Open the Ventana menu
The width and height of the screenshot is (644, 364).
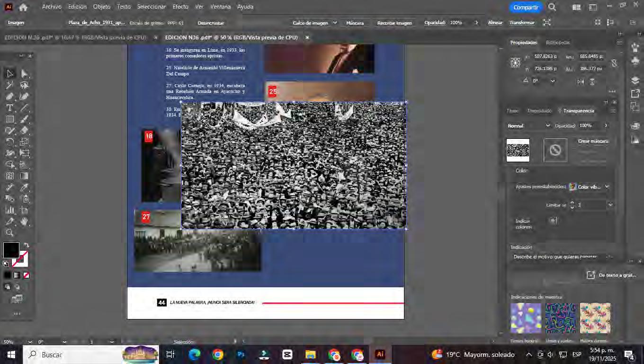coord(220,7)
